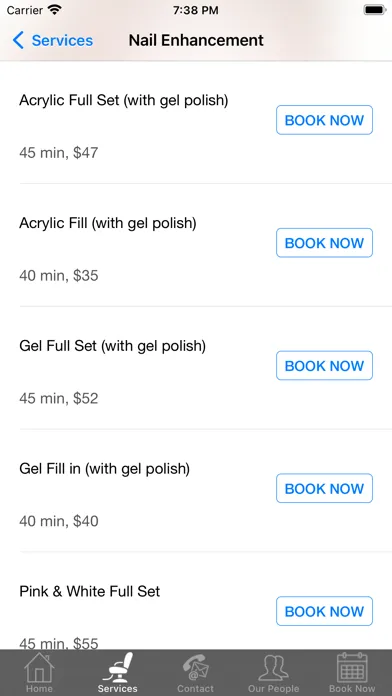Tap the back chevron arrow icon
392x696 pixels.
click(x=18, y=40)
